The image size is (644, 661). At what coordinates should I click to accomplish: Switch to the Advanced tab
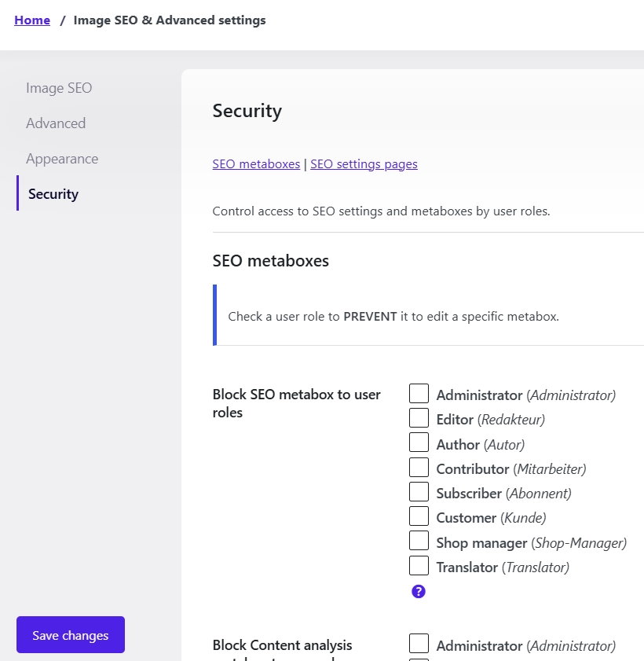tap(56, 123)
